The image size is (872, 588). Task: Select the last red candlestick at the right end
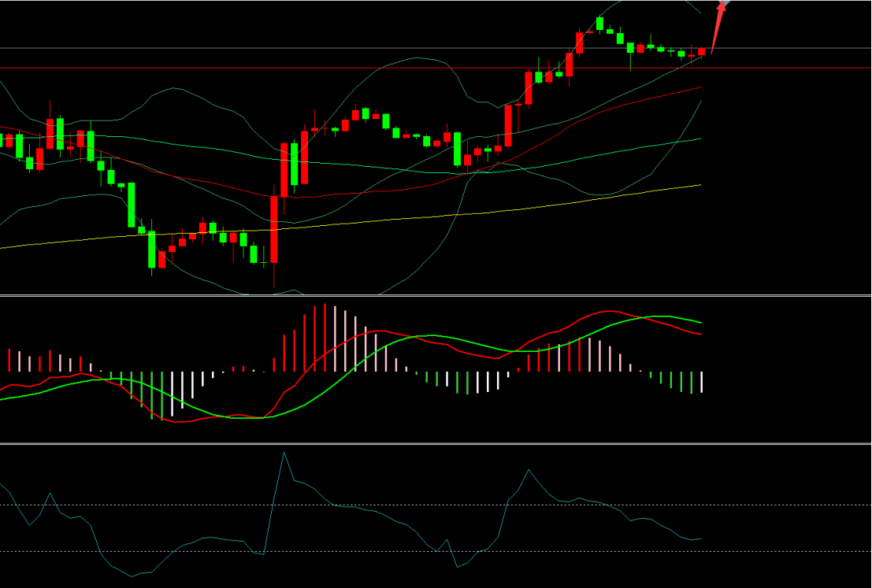pos(701,52)
